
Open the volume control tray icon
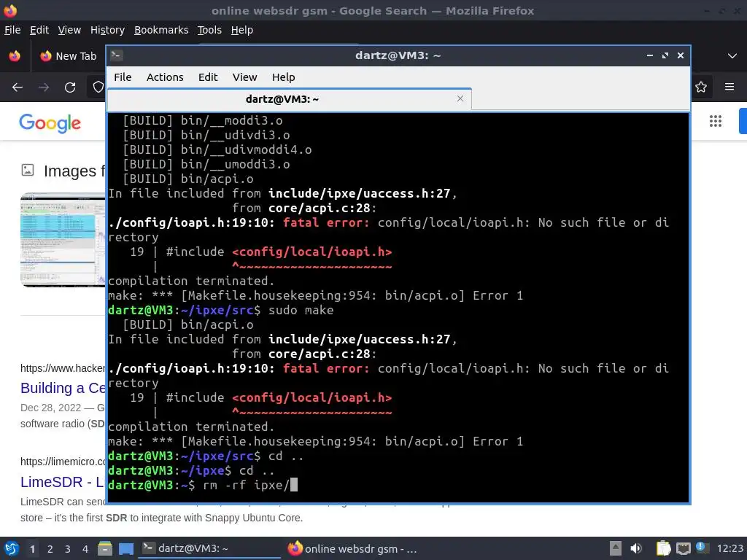[x=636, y=548]
